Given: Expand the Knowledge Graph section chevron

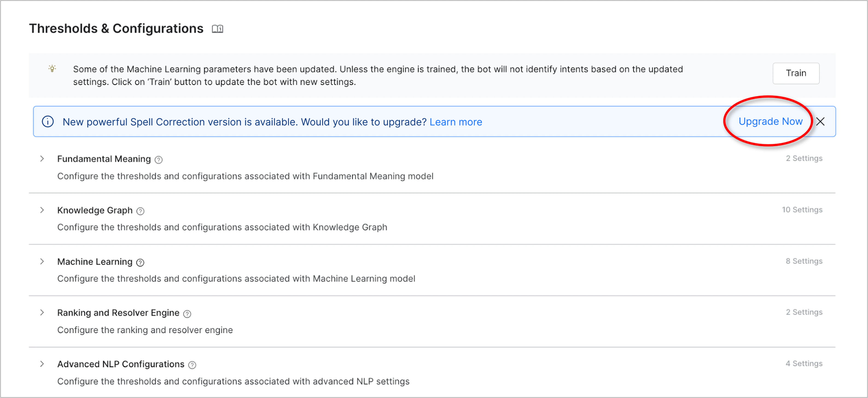Looking at the screenshot, I should point(42,210).
